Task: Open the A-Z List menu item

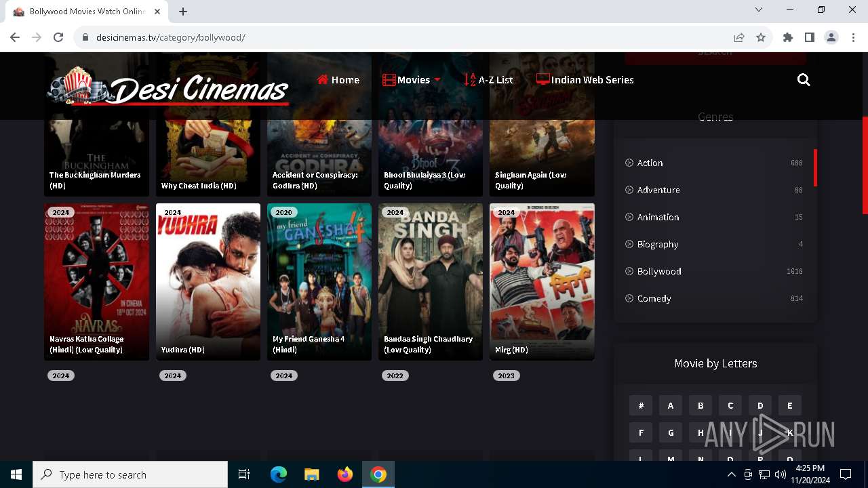Action: (x=488, y=80)
